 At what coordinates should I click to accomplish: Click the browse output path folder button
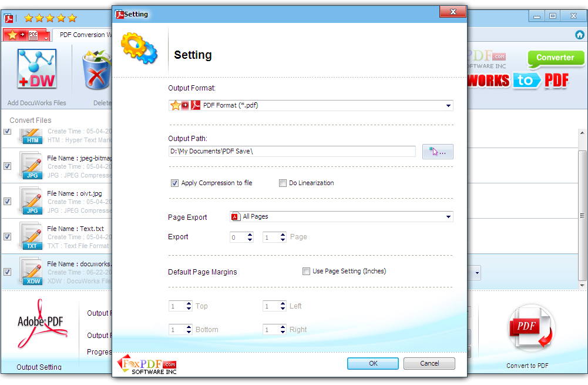(438, 152)
